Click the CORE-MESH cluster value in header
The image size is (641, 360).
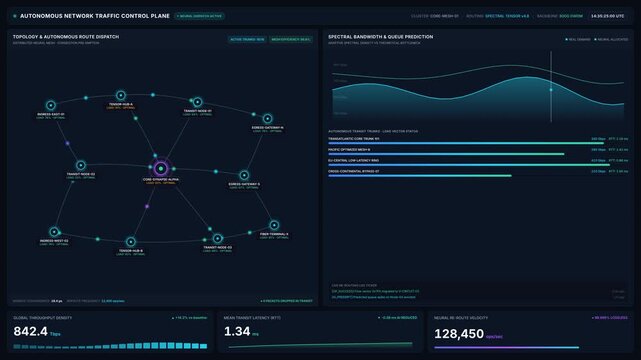pos(444,16)
